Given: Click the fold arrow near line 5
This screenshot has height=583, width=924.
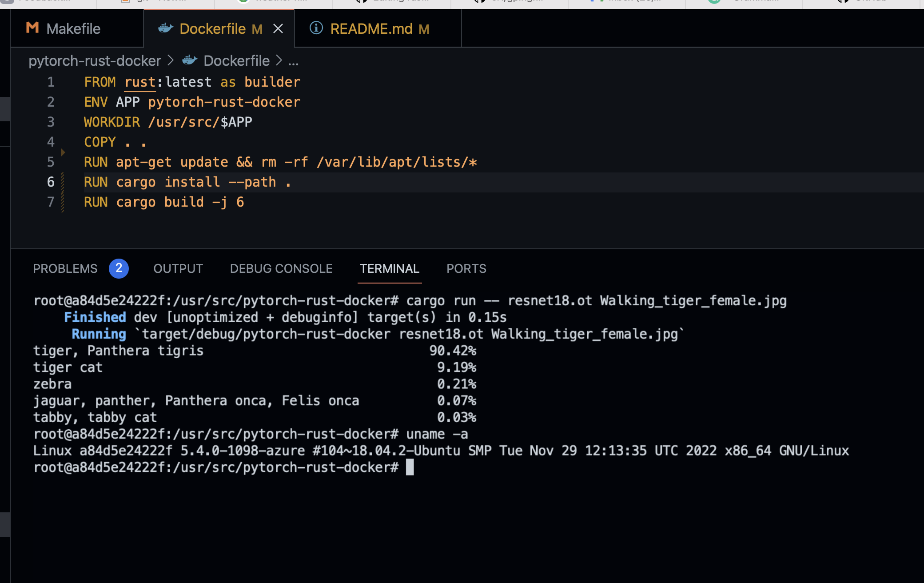Looking at the screenshot, I should [63, 152].
